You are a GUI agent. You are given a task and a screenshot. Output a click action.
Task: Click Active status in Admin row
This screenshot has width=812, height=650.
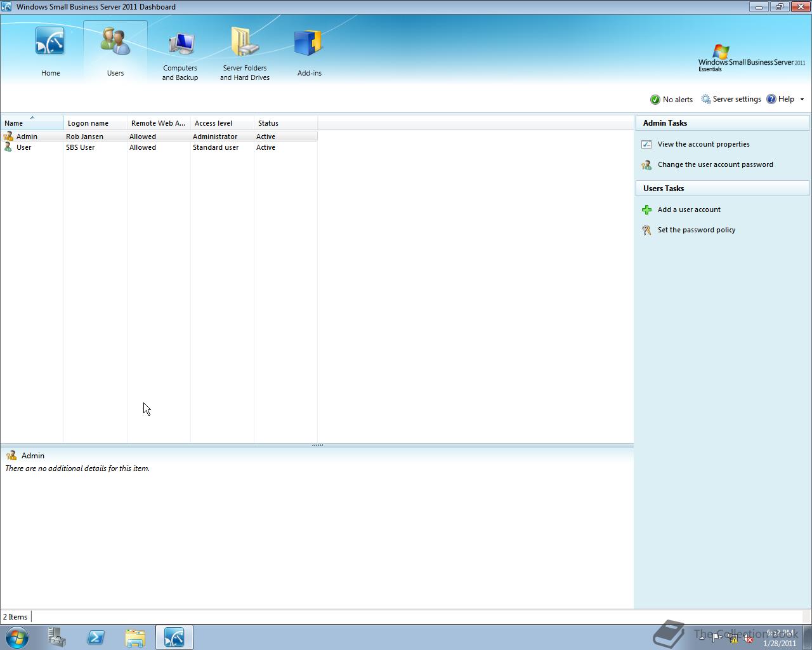266,136
